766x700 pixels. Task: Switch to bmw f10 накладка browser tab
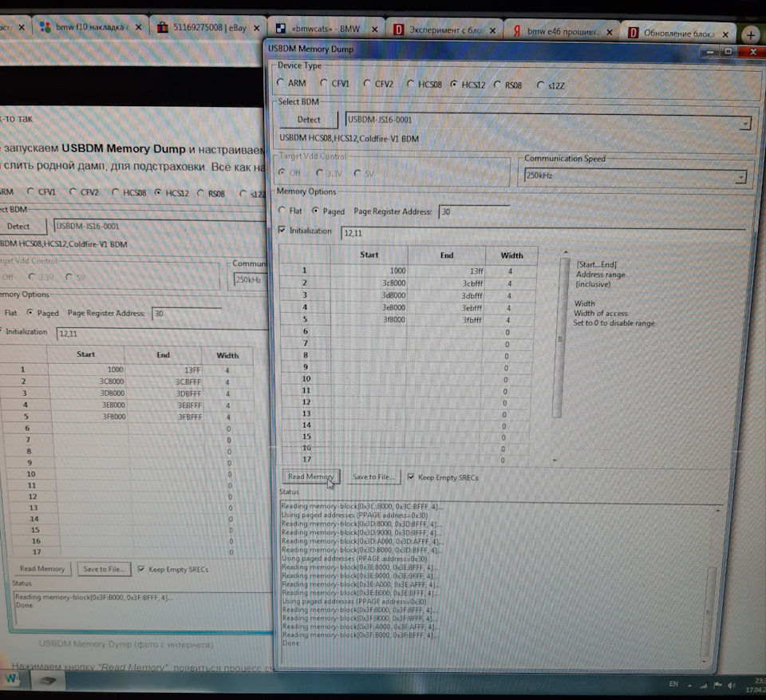coord(90,27)
